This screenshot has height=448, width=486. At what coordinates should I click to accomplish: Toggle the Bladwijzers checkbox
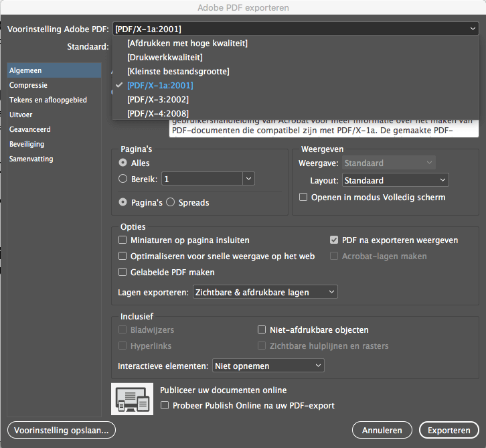point(123,329)
